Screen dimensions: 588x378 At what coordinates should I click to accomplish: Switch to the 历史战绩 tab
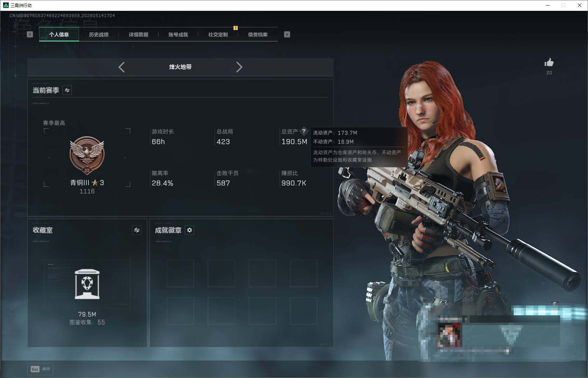tap(99, 34)
